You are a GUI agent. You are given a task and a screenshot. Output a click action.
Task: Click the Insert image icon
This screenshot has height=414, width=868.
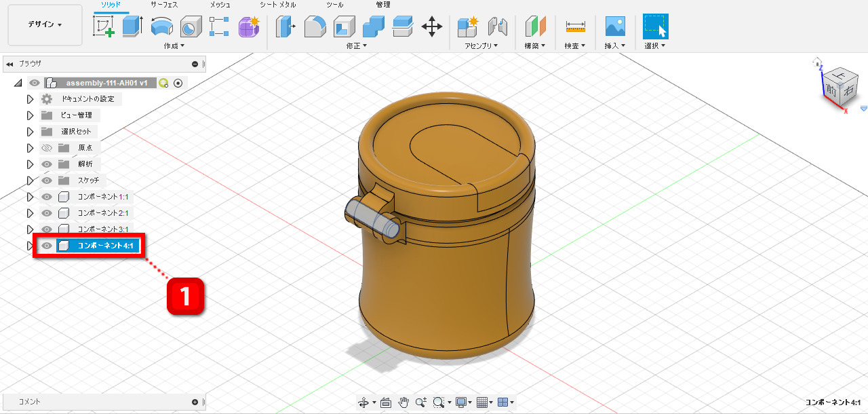coord(614,26)
